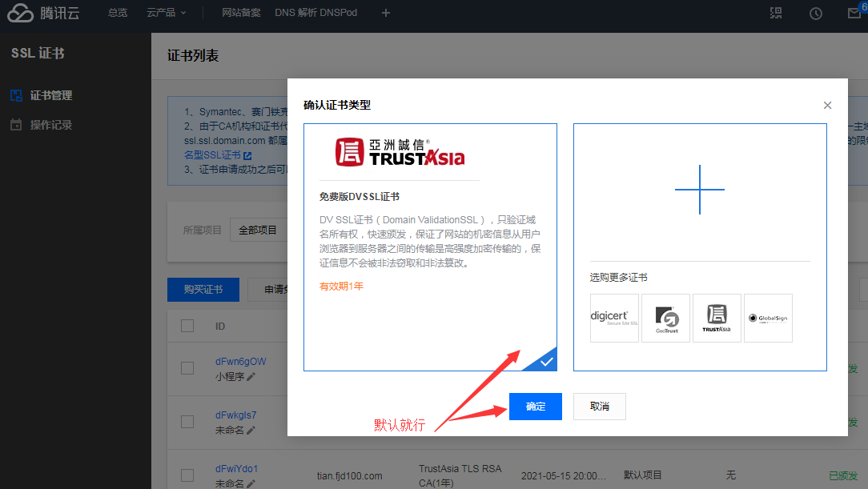Expand the 云产品 dropdown menu
This screenshot has height=489, width=868.
click(166, 13)
